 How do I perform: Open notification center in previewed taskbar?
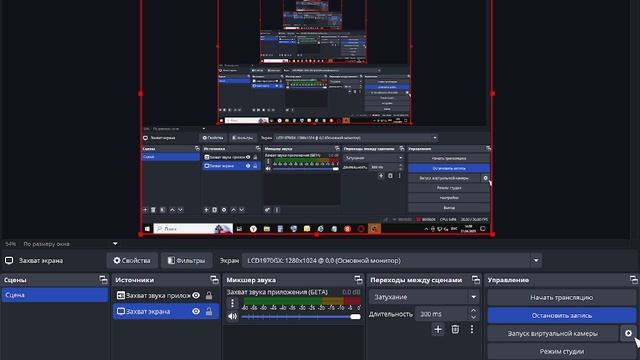483,229
